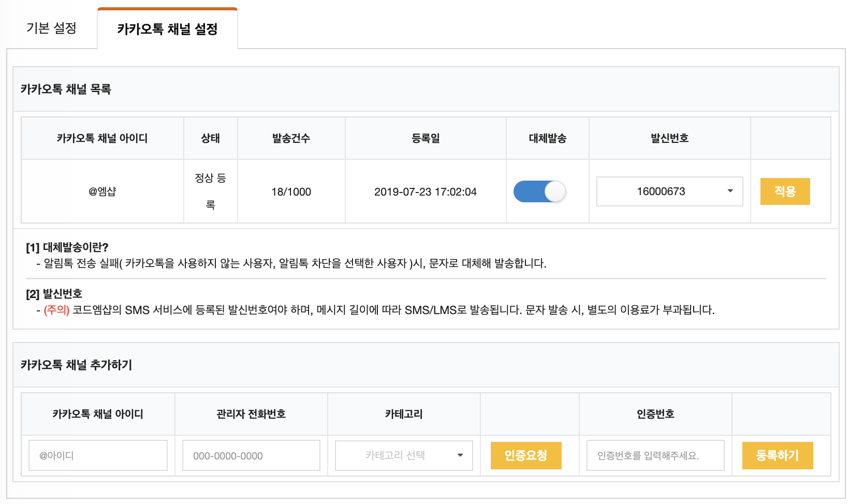Click the 발신번호 column header in the list table
The width and height of the screenshot is (850, 504).
[670, 138]
